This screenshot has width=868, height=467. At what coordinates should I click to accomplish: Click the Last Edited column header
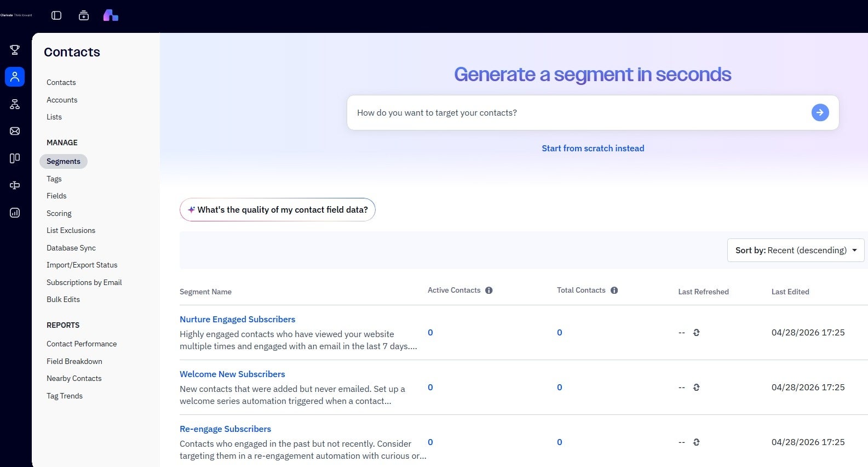[x=790, y=292]
